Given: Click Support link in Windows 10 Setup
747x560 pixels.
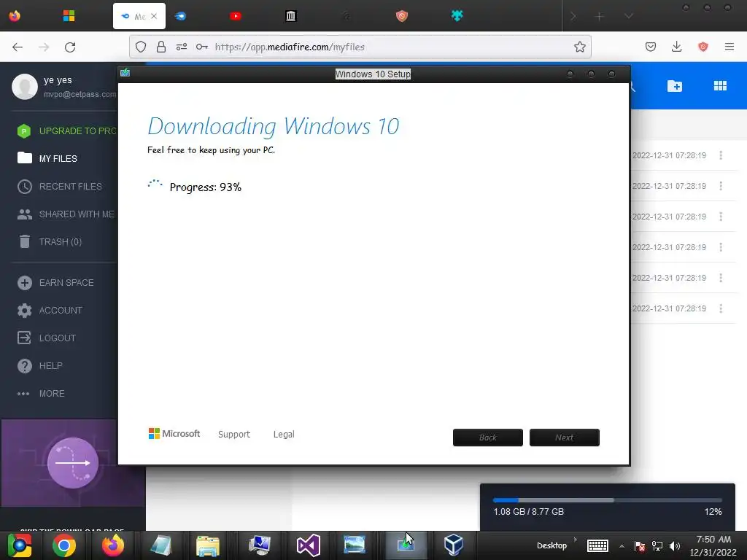Looking at the screenshot, I should [234, 435].
